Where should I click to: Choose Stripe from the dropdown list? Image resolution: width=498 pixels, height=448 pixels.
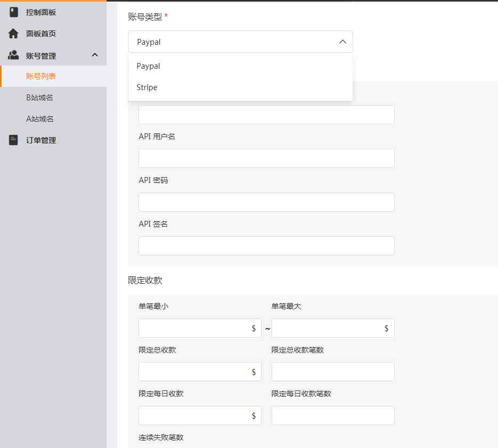[x=240, y=87]
